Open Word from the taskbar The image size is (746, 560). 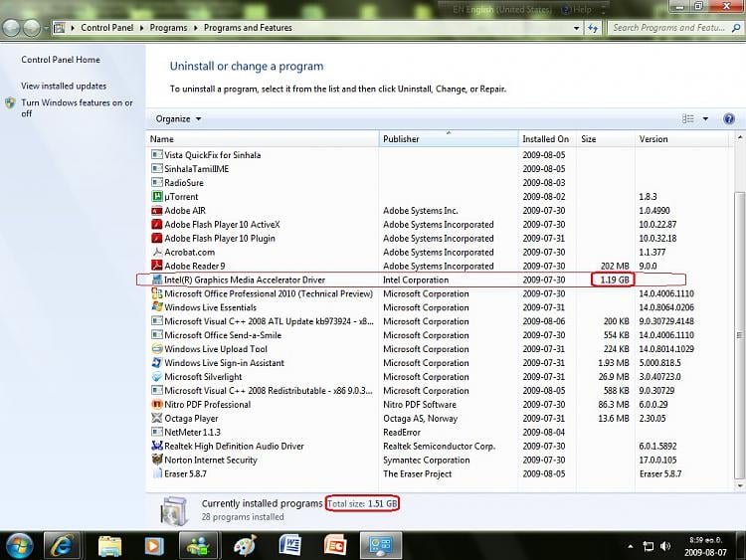point(289,546)
